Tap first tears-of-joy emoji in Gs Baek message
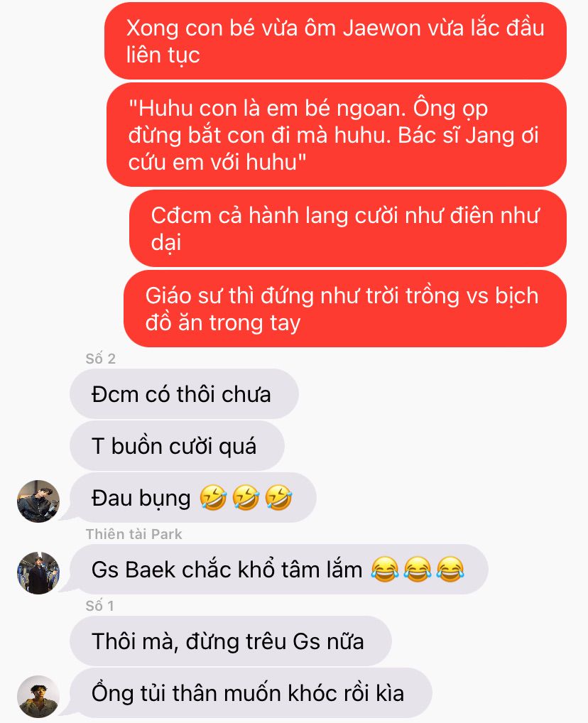 click(x=385, y=570)
